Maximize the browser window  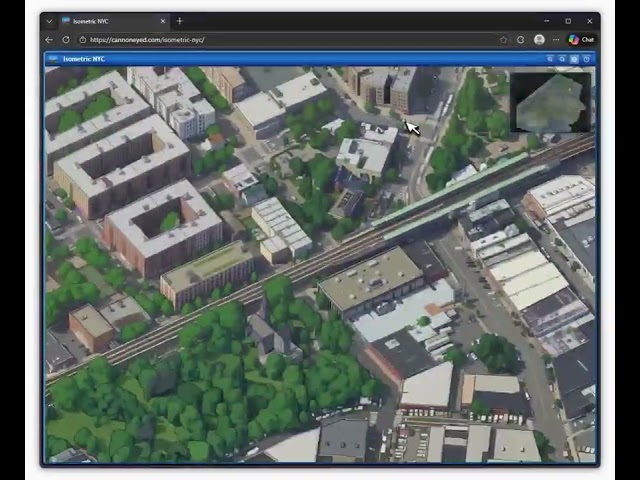(x=568, y=21)
